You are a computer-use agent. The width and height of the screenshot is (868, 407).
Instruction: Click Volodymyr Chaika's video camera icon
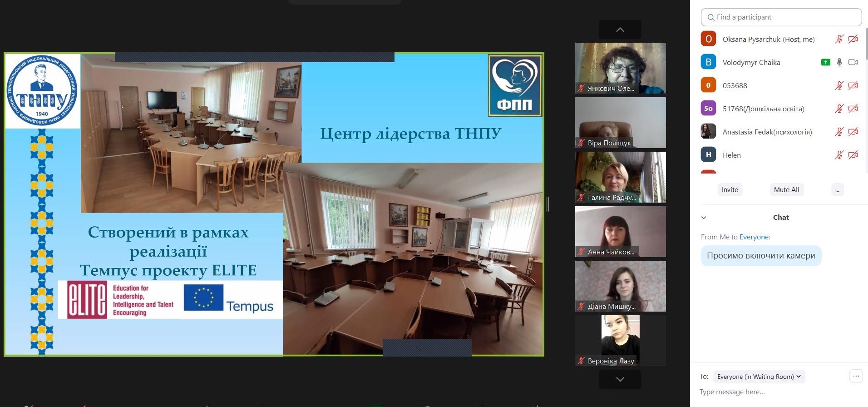click(x=853, y=62)
